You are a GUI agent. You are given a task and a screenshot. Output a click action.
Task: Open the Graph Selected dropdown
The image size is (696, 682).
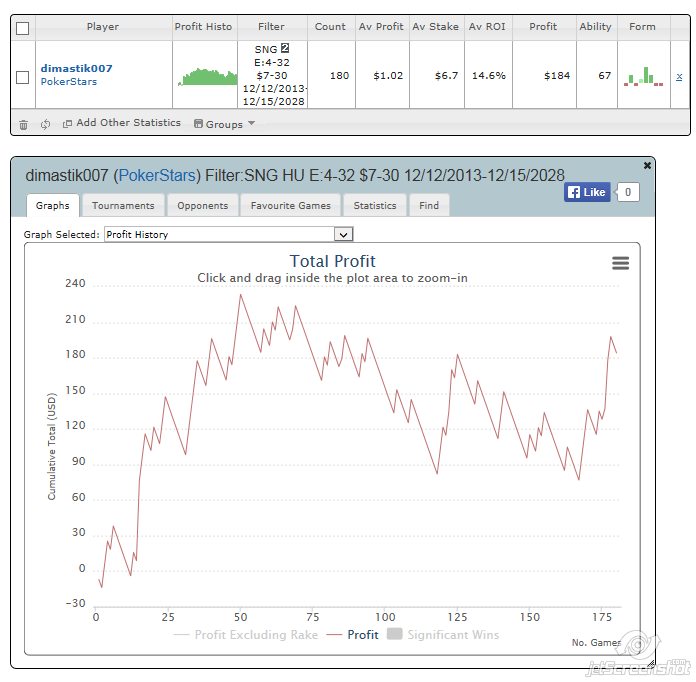tap(229, 234)
